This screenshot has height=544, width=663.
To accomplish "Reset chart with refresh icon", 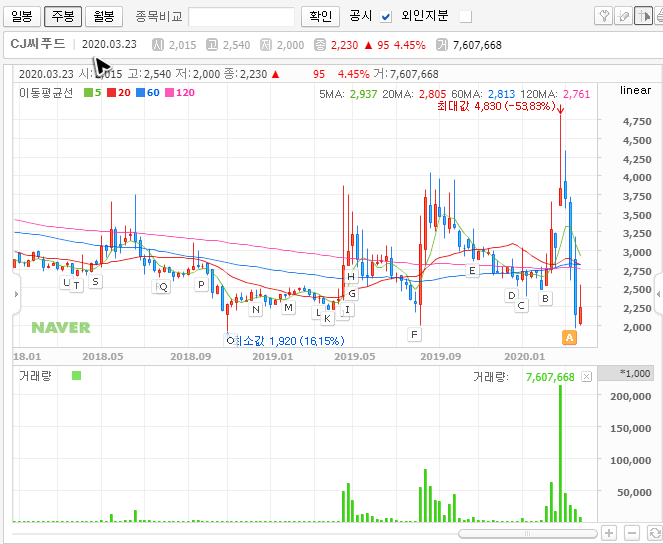I will [x=655, y=533].
